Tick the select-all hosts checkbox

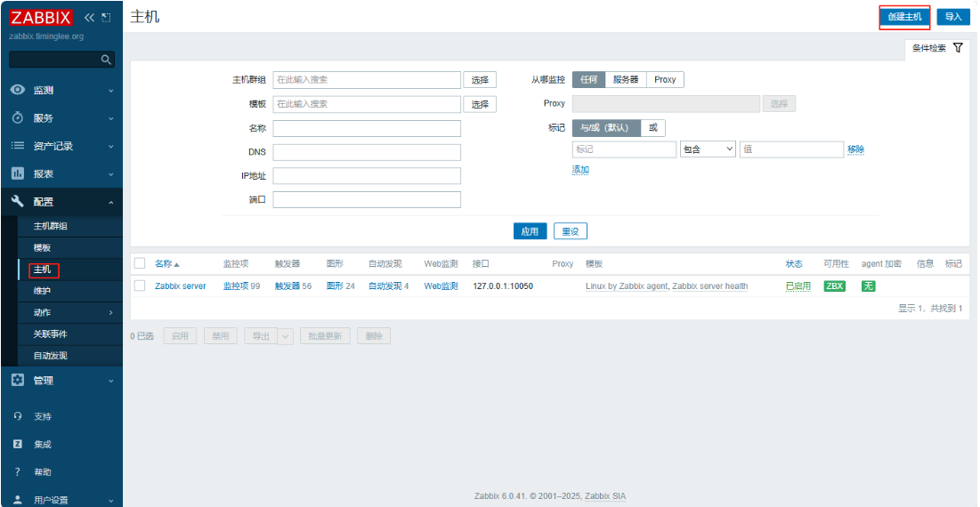click(x=140, y=263)
